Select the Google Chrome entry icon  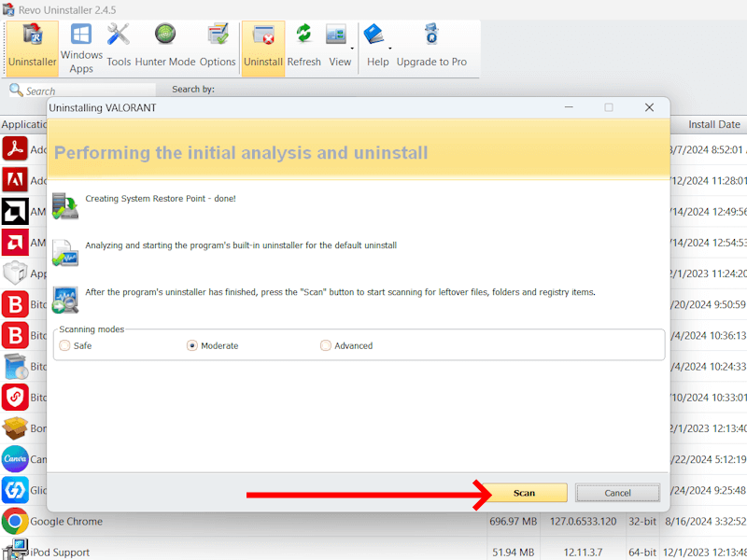(x=13, y=522)
